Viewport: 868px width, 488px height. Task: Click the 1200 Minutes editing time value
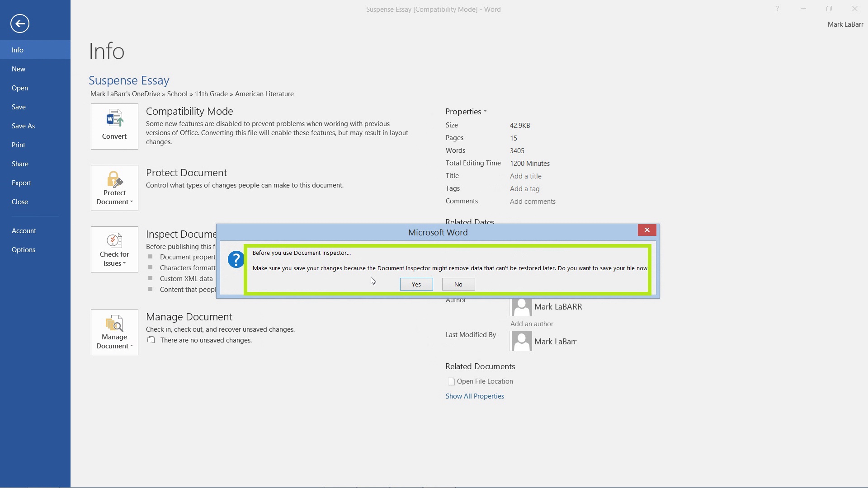pyautogui.click(x=530, y=164)
